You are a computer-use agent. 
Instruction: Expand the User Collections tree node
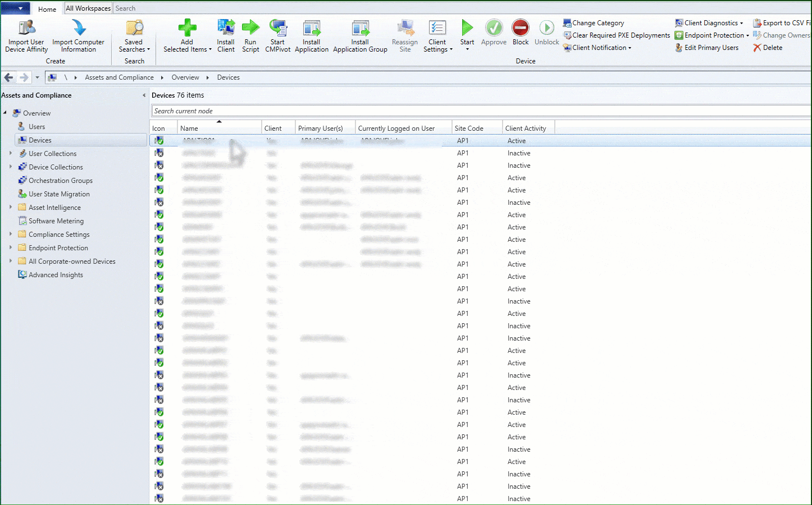pyautogui.click(x=11, y=153)
